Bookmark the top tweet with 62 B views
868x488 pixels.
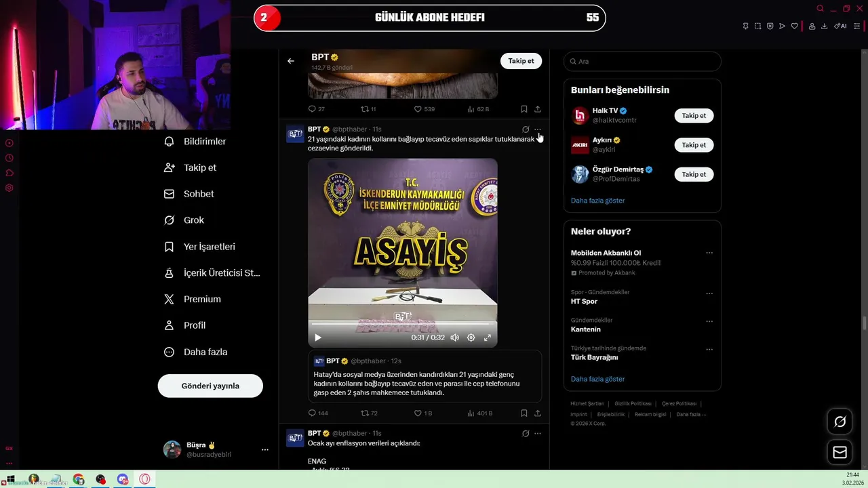[x=524, y=109]
